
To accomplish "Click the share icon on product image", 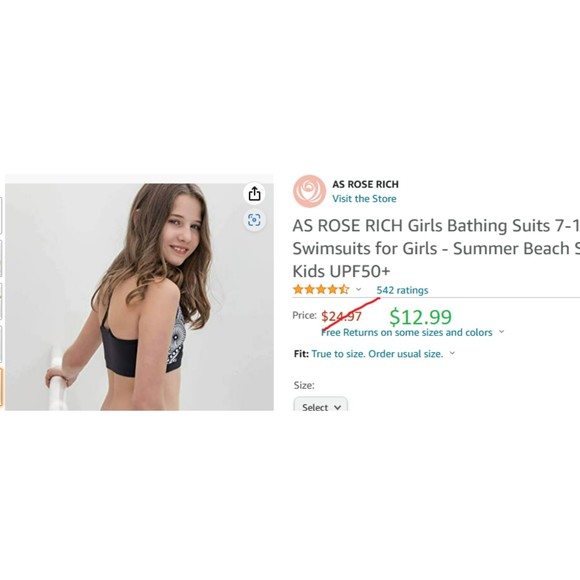I will click(254, 193).
